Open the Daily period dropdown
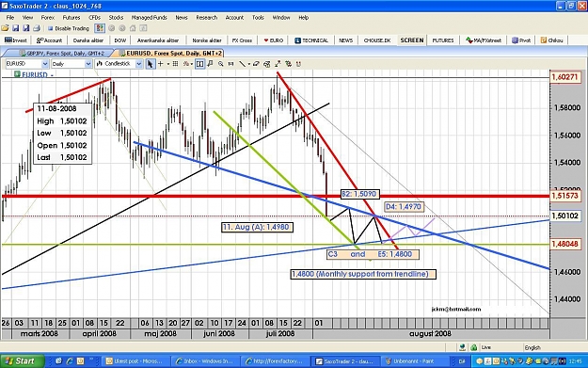The height and width of the screenshot is (368, 588). [x=88, y=64]
